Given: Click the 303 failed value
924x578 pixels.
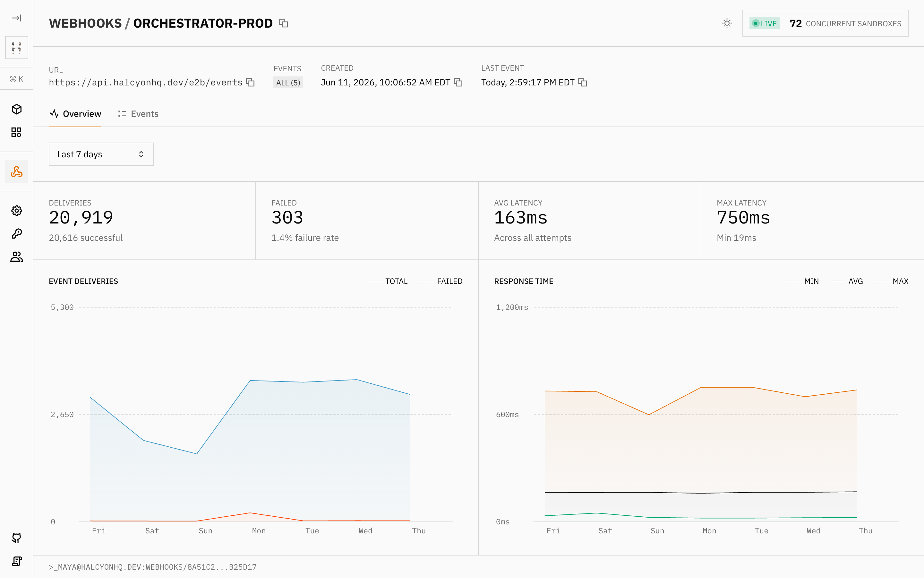Looking at the screenshot, I should pos(287,217).
